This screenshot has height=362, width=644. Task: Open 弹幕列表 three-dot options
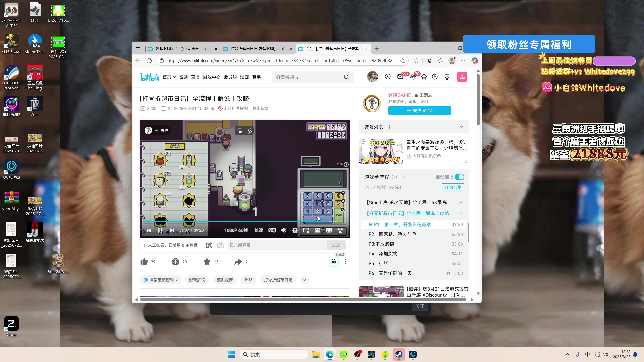[389, 127]
